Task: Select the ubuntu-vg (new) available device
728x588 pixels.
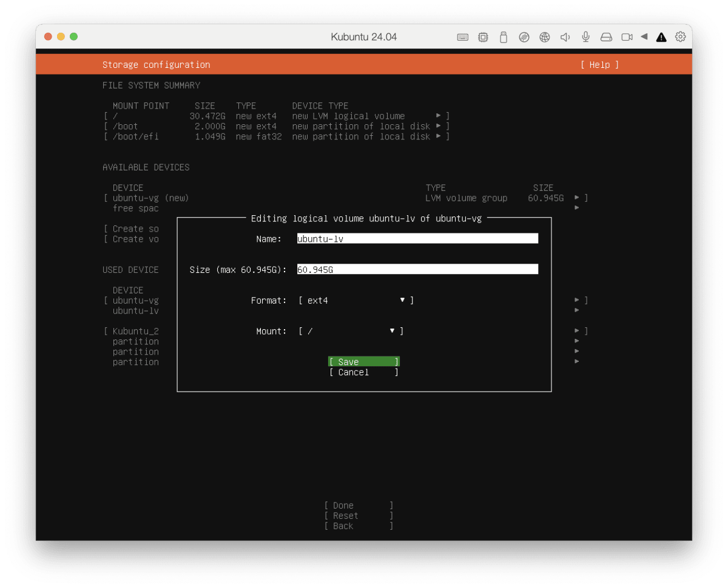Action: [150, 198]
